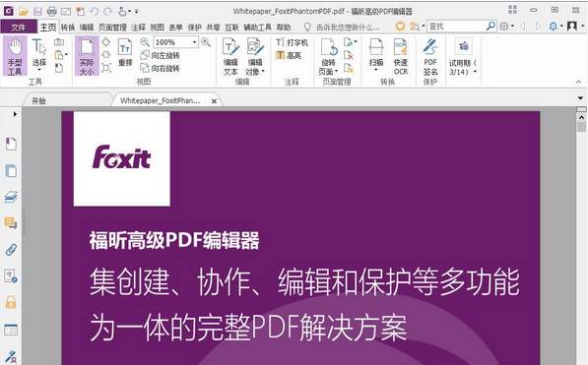Switch to the View (视图) tab
588x365 pixels.
pos(158,27)
